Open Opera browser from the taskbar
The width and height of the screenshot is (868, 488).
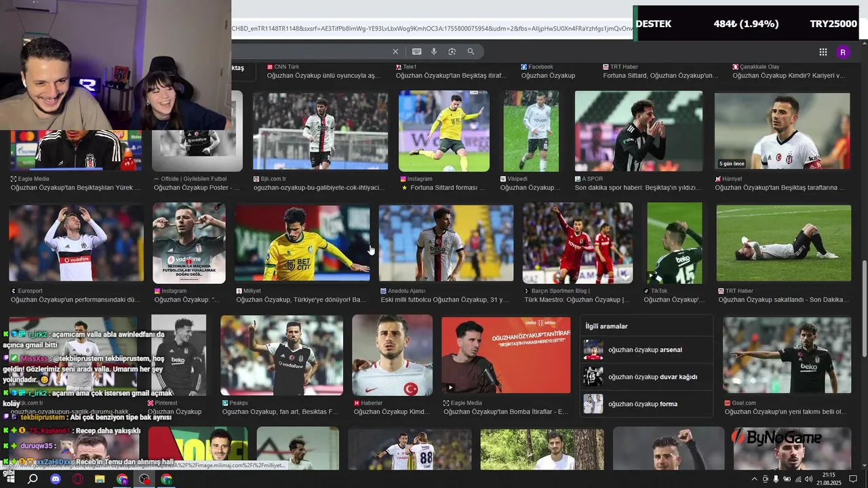coord(78,479)
